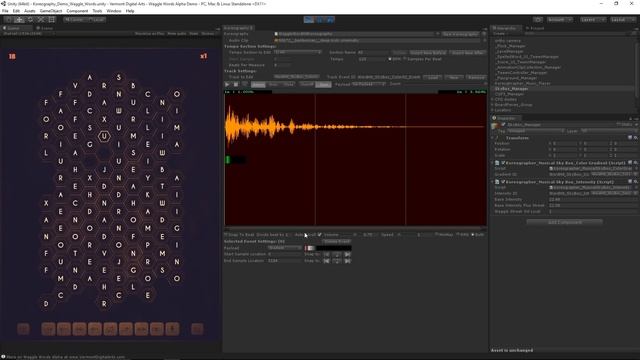Click End Sample snap-to-next icon

pos(347,261)
